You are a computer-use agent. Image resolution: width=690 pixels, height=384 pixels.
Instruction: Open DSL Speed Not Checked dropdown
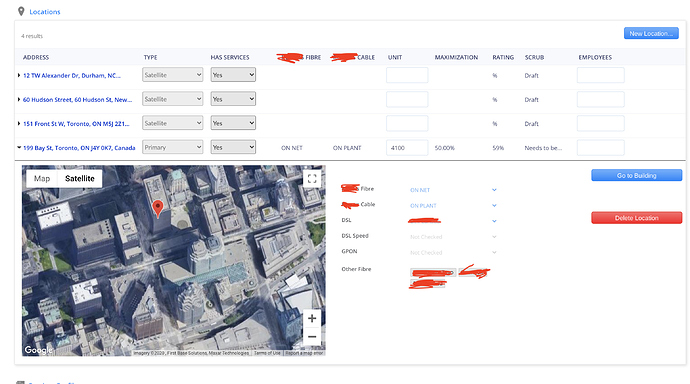(x=453, y=237)
